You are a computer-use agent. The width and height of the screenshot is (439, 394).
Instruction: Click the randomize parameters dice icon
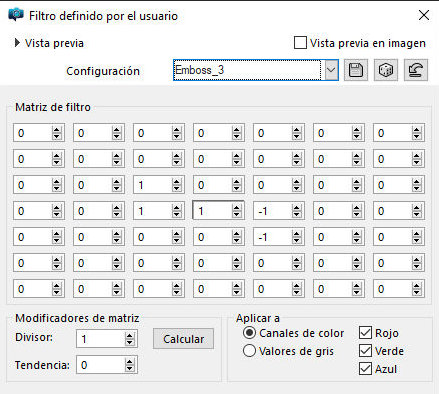pyautogui.click(x=386, y=70)
